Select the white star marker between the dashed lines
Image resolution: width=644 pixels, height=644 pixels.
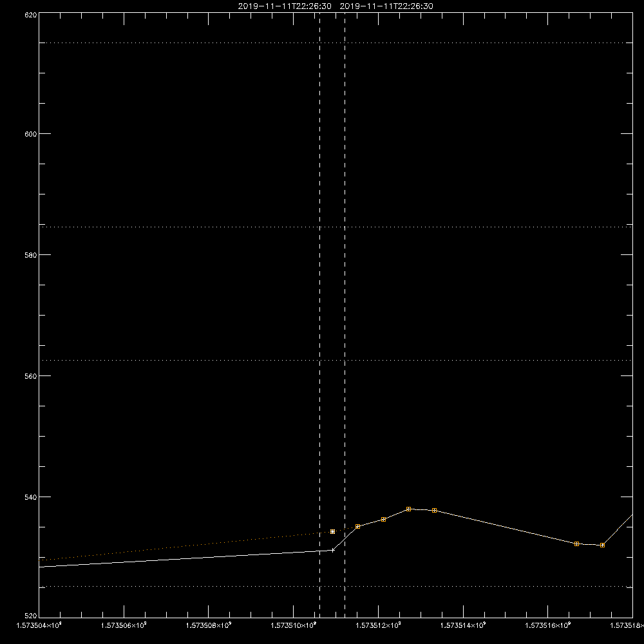click(333, 531)
